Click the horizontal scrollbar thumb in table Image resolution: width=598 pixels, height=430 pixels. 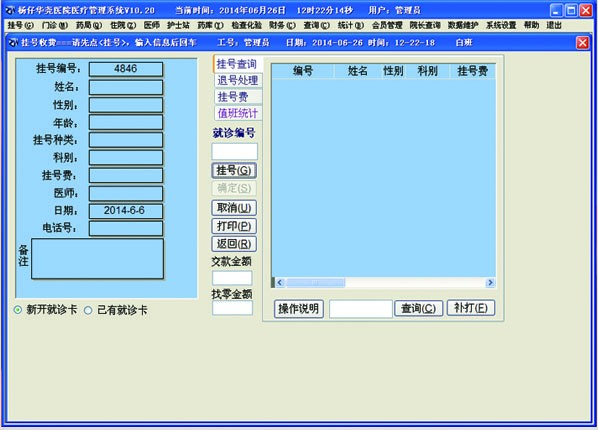pyautogui.click(x=315, y=282)
